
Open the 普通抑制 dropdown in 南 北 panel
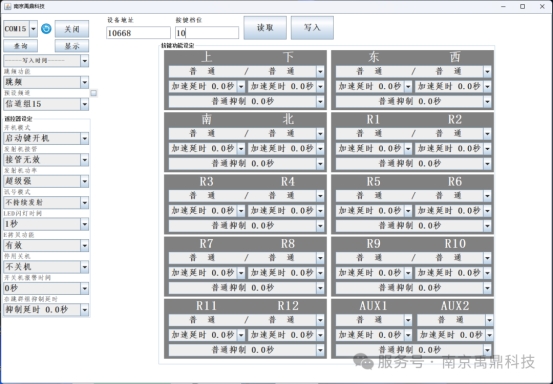pos(246,164)
